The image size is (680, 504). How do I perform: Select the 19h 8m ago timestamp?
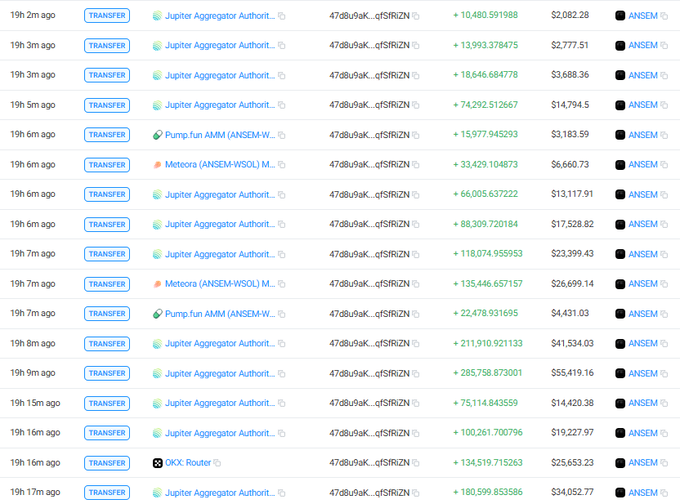[33, 344]
